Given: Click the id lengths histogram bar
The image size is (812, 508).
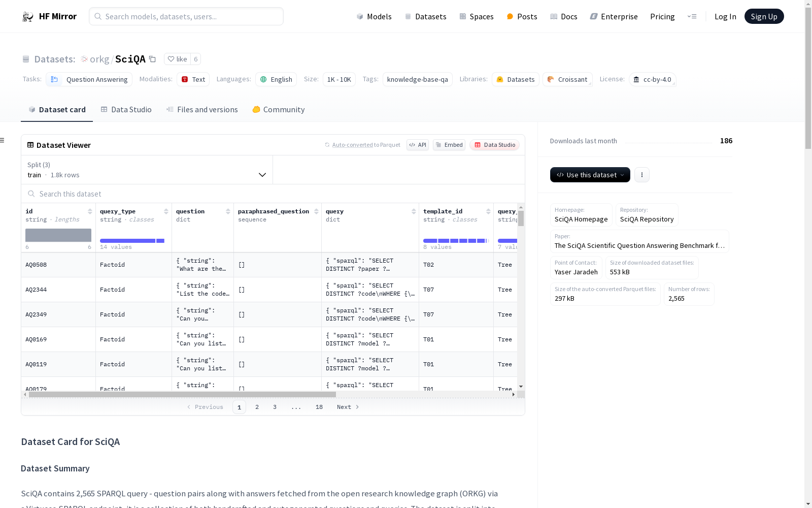Looking at the screenshot, I should point(58,235).
